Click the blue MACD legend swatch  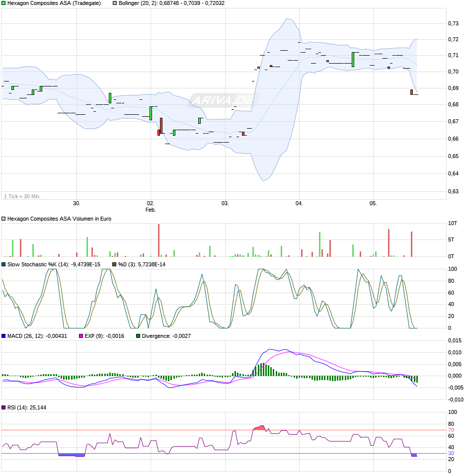[x=3, y=336]
